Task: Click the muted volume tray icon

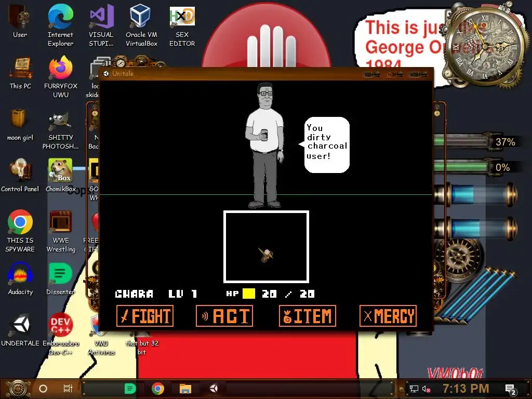Action: 427,389
